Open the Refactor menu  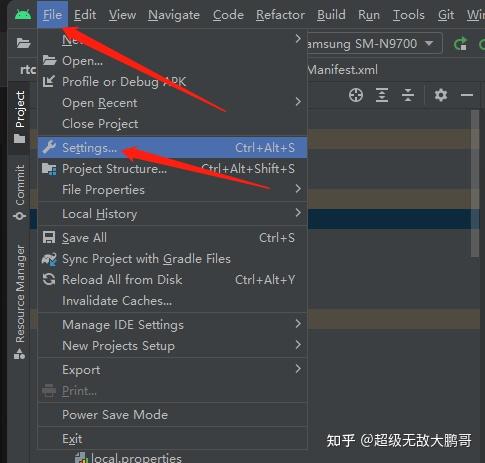click(x=280, y=15)
